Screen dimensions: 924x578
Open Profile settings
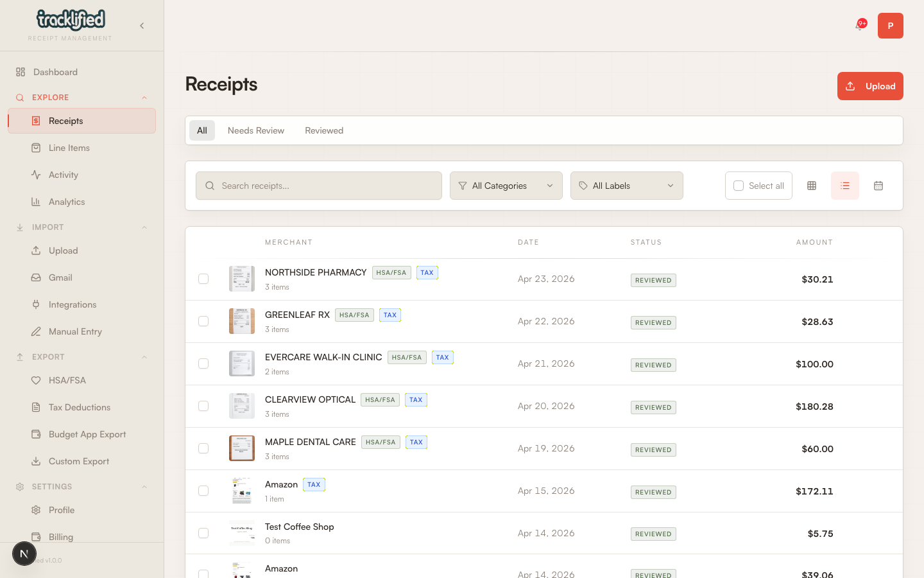pos(81,510)
